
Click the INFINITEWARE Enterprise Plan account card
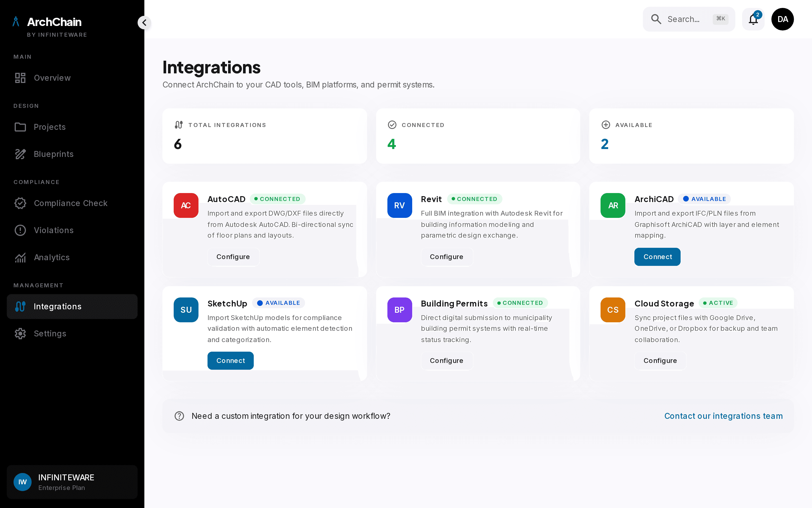[72, 482]
